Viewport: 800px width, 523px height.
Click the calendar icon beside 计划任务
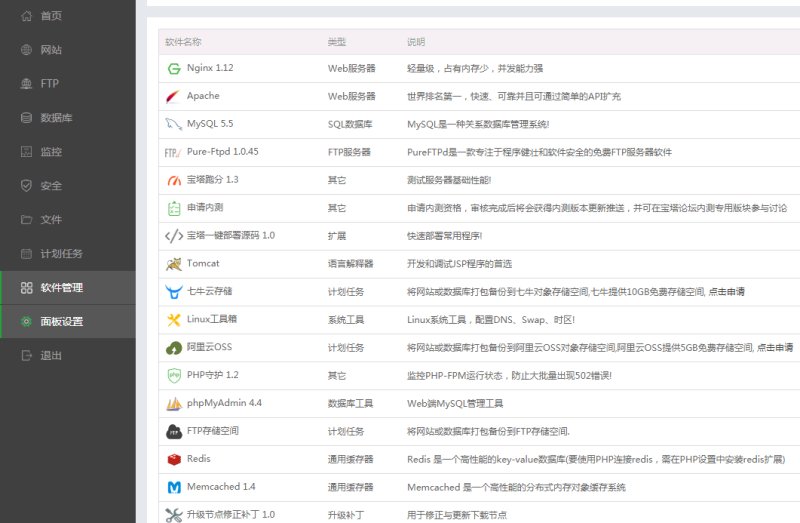point(27,254)
